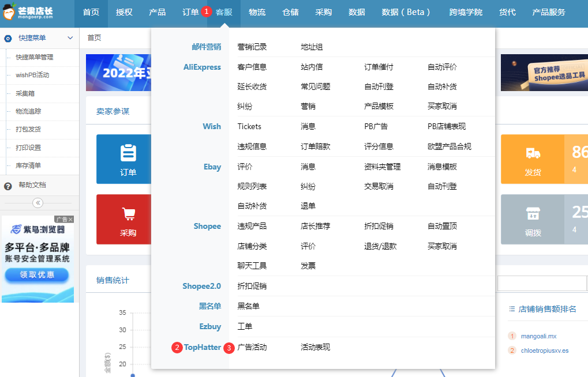Click the 帮助文档 question mark icon
The height and width of the screenshot is (377, 588).
coord(8,186)
